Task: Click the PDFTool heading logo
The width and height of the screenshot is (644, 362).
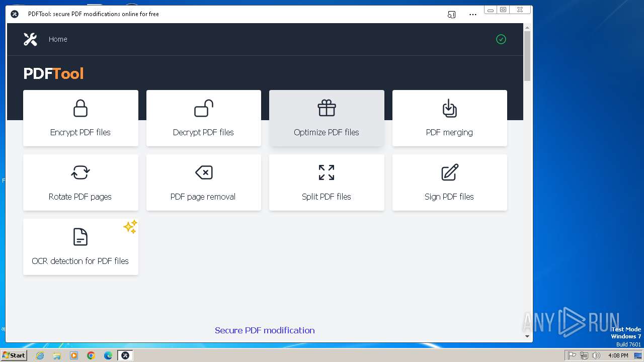Action: (x=53, y=74)
